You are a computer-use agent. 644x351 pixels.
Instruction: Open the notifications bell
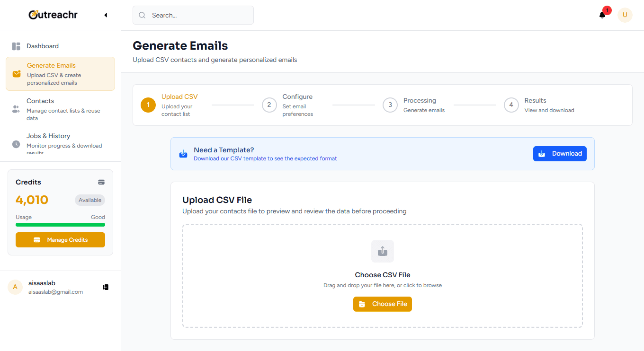pos(602,15)
